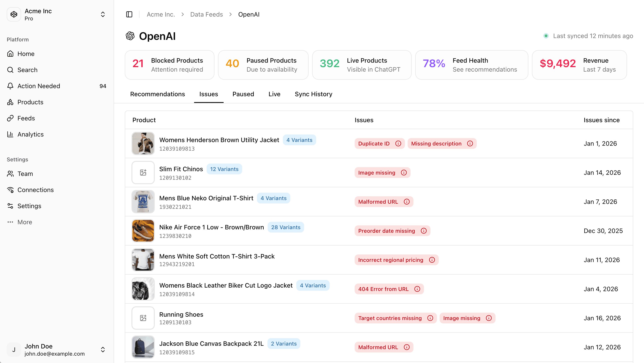Click the OpenAI logo next to the page title
The width and height of the screenshot is (644, 363).
pos(130,36)
